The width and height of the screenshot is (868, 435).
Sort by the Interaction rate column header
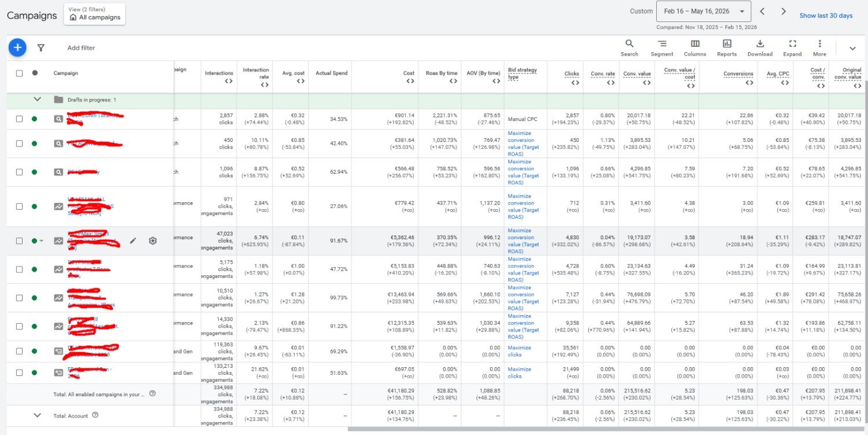256,73
